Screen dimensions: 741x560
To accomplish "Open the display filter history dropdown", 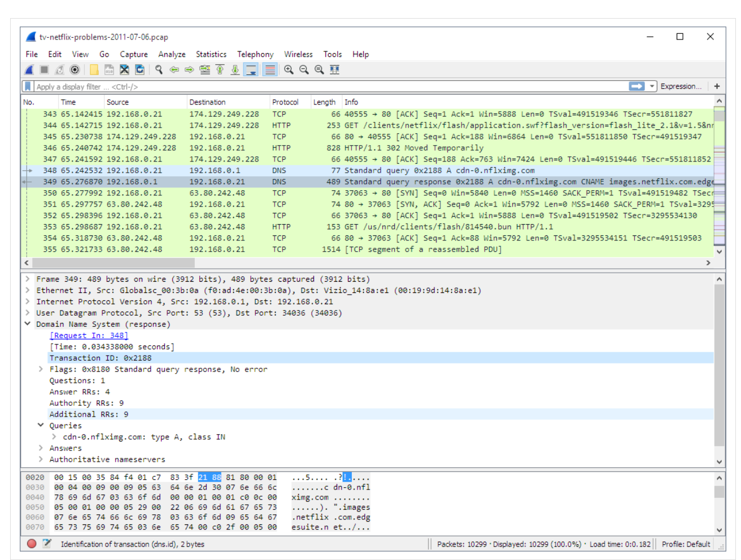I will tap(652, 86).
